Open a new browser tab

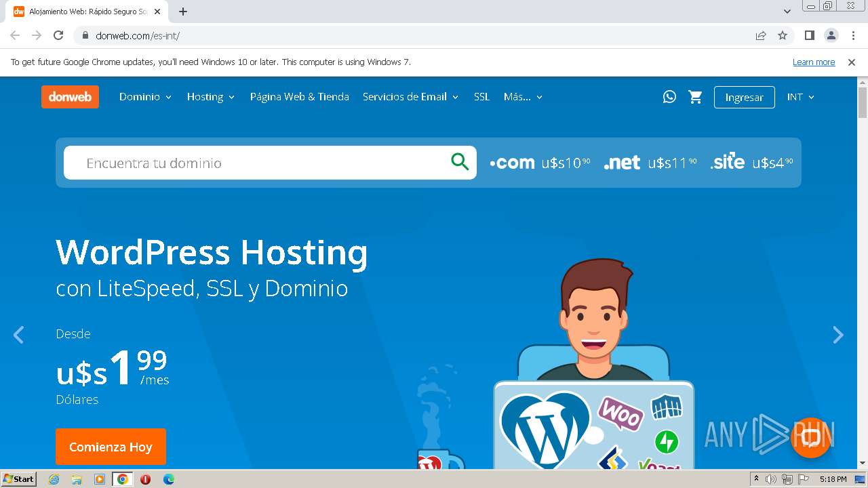[183, 12]
